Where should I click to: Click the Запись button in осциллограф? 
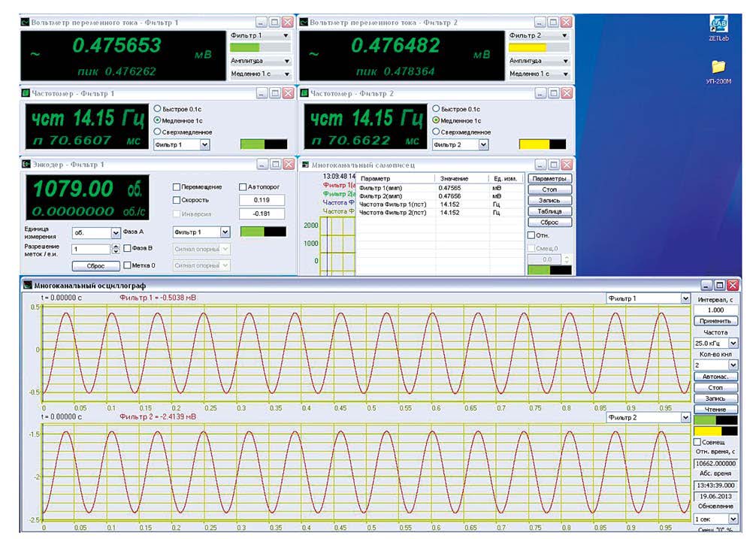point(715,398)
